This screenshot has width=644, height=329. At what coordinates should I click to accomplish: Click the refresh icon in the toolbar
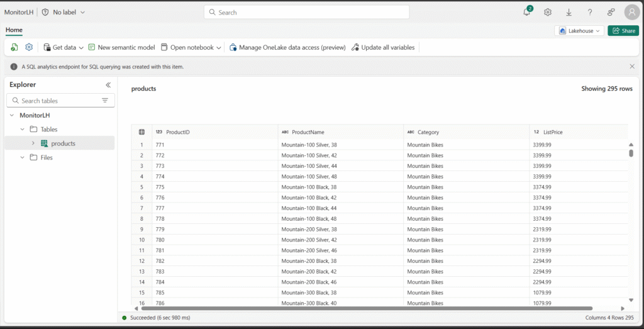pyautogui.click(x=14, y=47)
